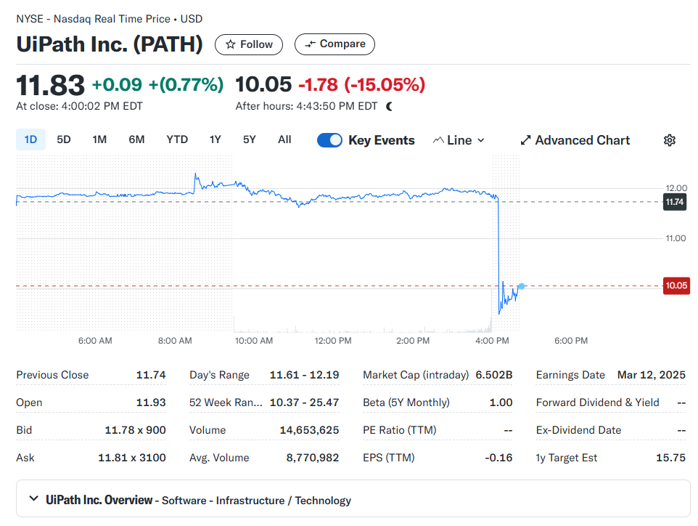This screenshot has width=698, height=526.
Task: Open the Advanced Chart link
Action: pos(582,140)
